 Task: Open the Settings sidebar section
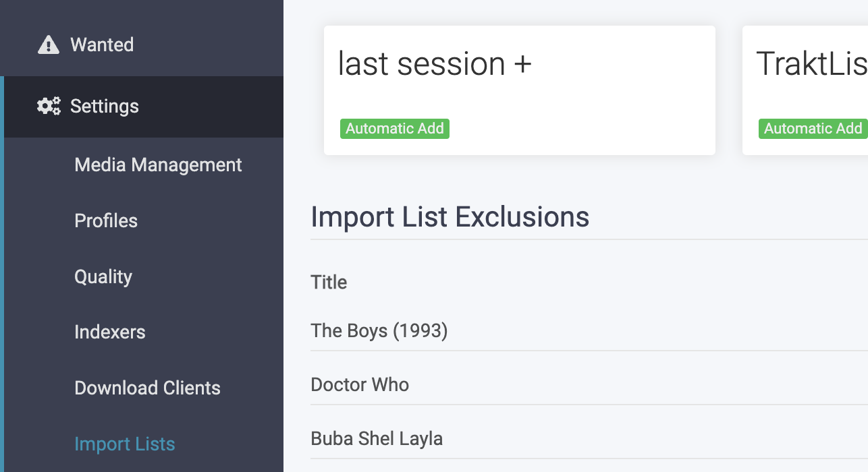(105, 107)
